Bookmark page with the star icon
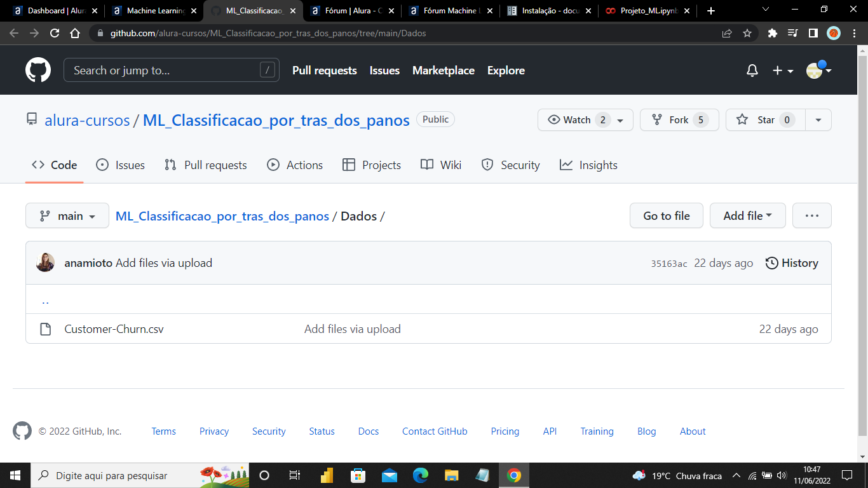 [x=747, y=33]
